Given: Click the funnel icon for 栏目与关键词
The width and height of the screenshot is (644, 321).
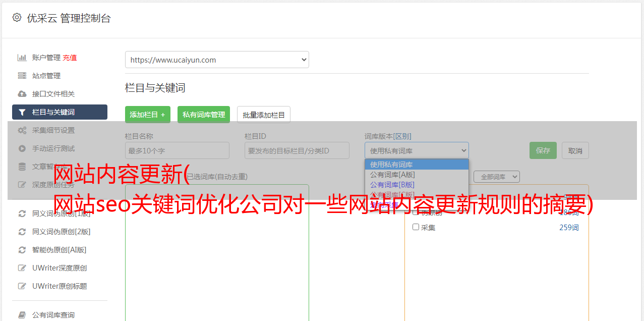Looking at the screenshot, I should [22, 112].
